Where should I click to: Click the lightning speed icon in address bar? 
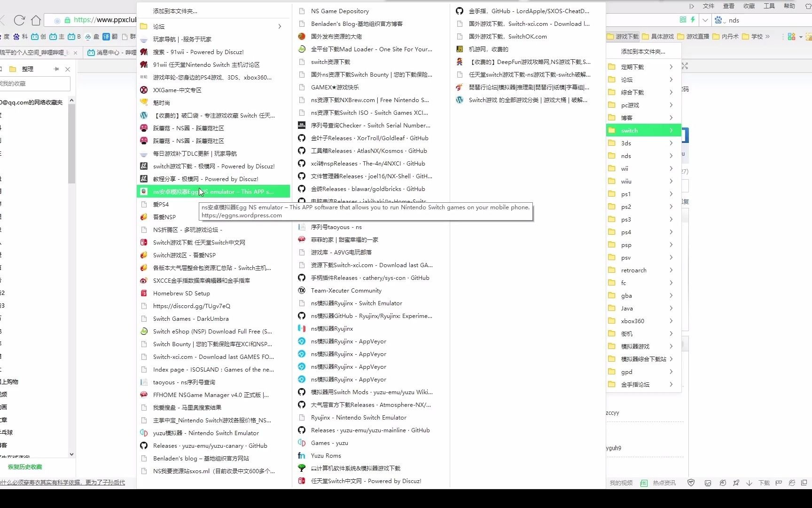pos(693,20)
